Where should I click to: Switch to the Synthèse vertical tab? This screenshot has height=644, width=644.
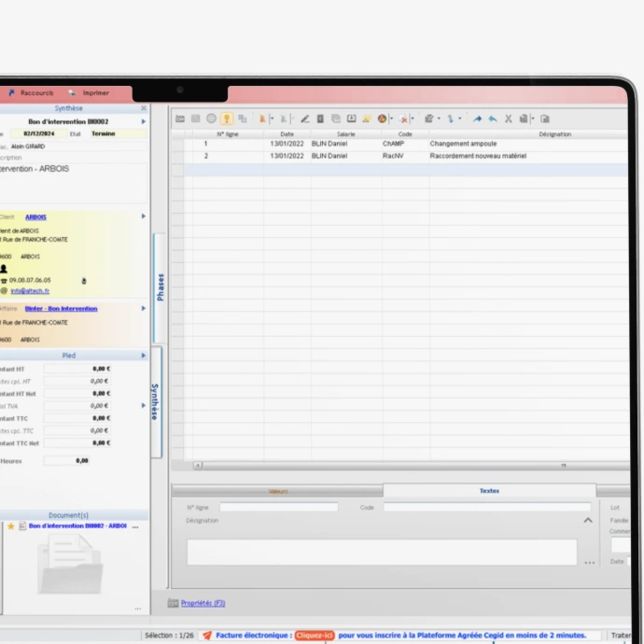coord(156,402)
